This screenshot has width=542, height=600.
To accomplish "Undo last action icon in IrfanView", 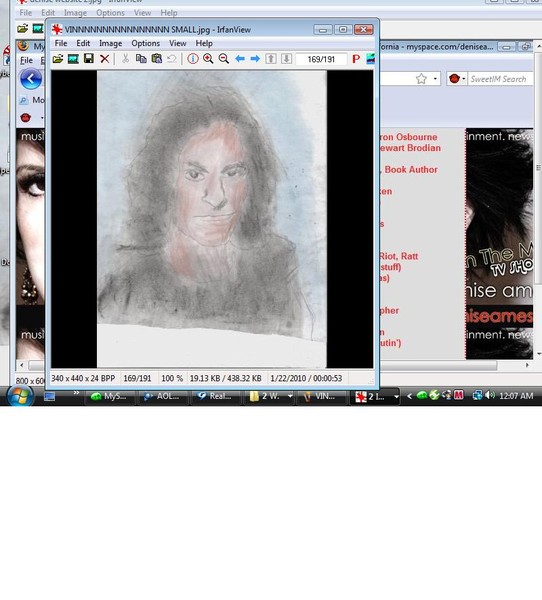I will 171,59.
